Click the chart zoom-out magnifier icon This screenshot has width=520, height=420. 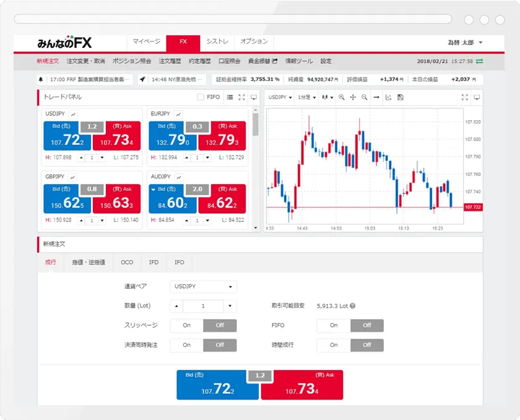[x=364, y=97]
